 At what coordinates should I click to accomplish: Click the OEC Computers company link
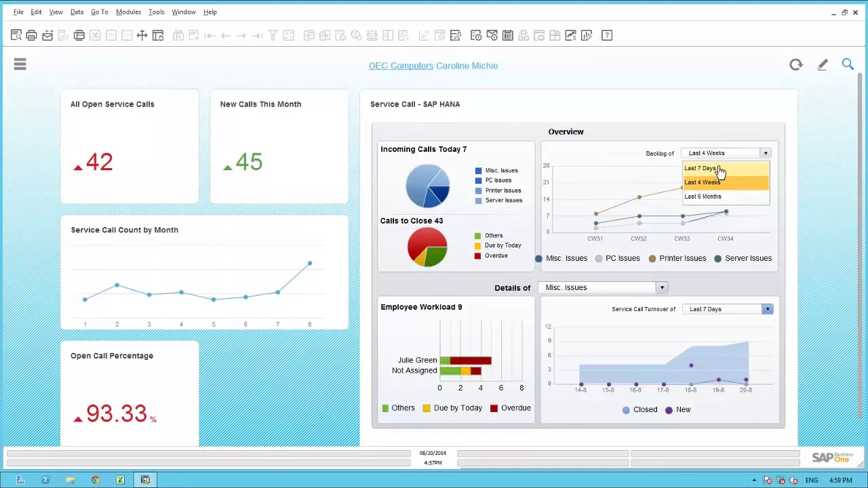click(401, 66)
